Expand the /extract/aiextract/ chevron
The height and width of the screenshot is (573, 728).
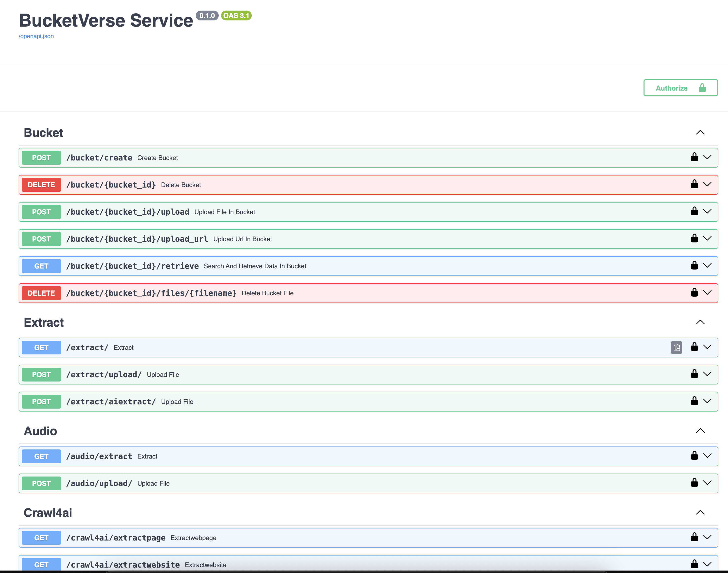(707, 401)
